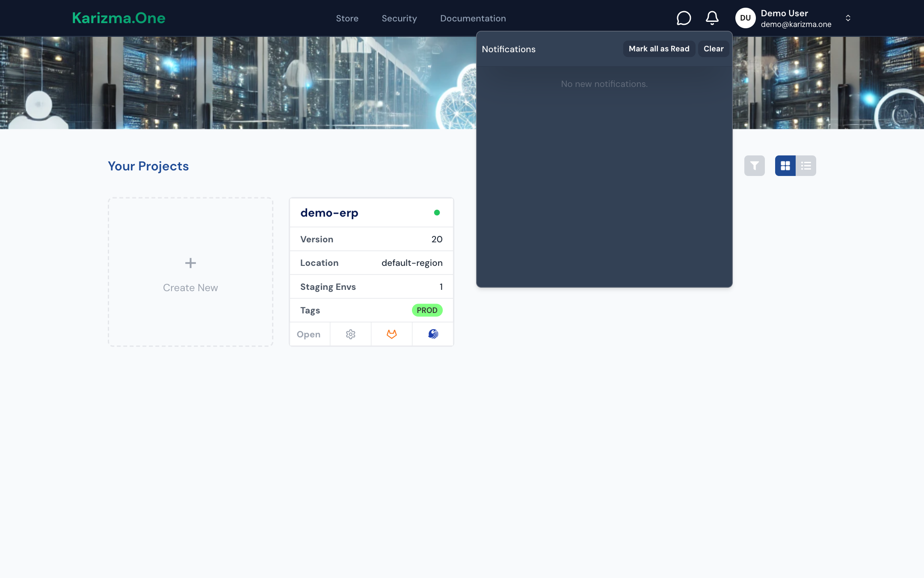Click the No new notifications message
Image resolution: width=924 pixels, height=578 pixels.
604,84
